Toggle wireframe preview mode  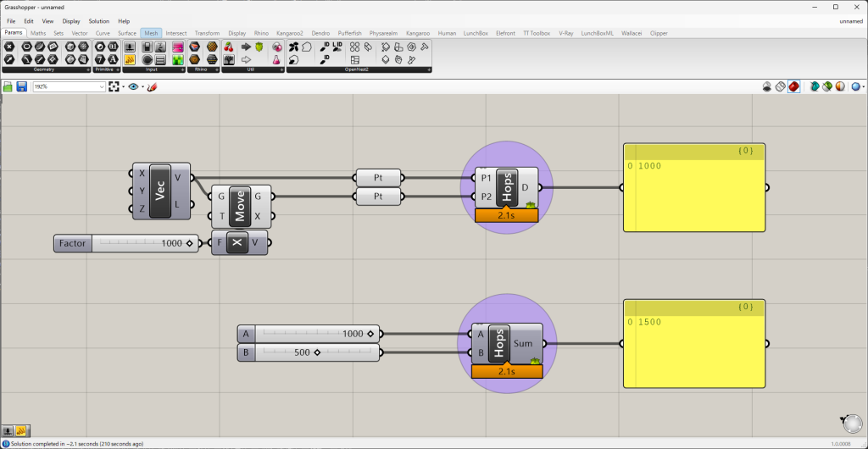(781, 86)
